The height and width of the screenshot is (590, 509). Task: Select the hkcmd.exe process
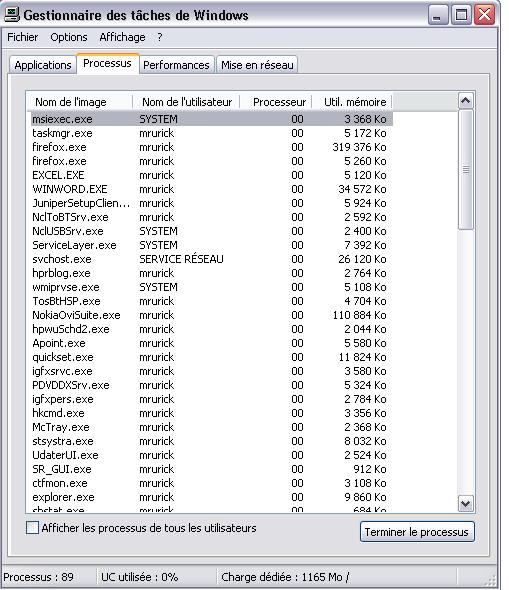click(211, 413)
